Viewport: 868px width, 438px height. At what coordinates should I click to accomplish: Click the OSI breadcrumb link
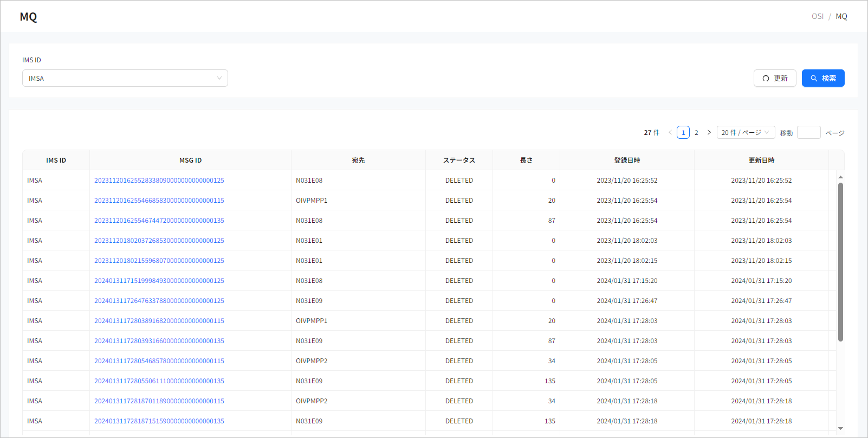coord(817,16)
